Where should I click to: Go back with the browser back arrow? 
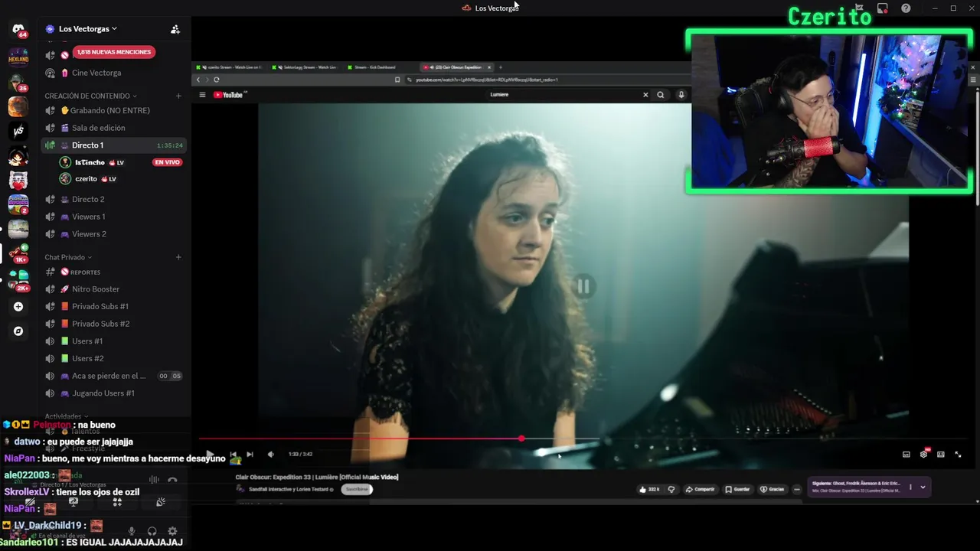(198, 80)
